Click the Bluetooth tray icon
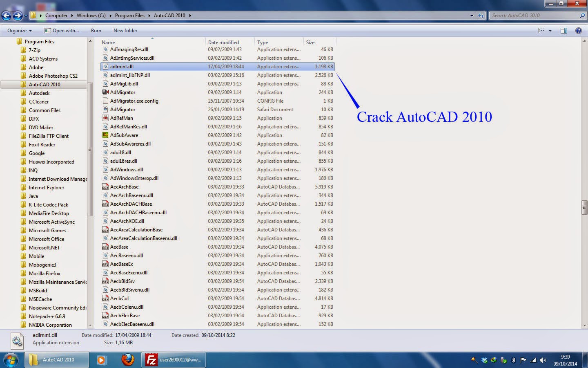This screenshot has width=588, height=368. [514, 360]
